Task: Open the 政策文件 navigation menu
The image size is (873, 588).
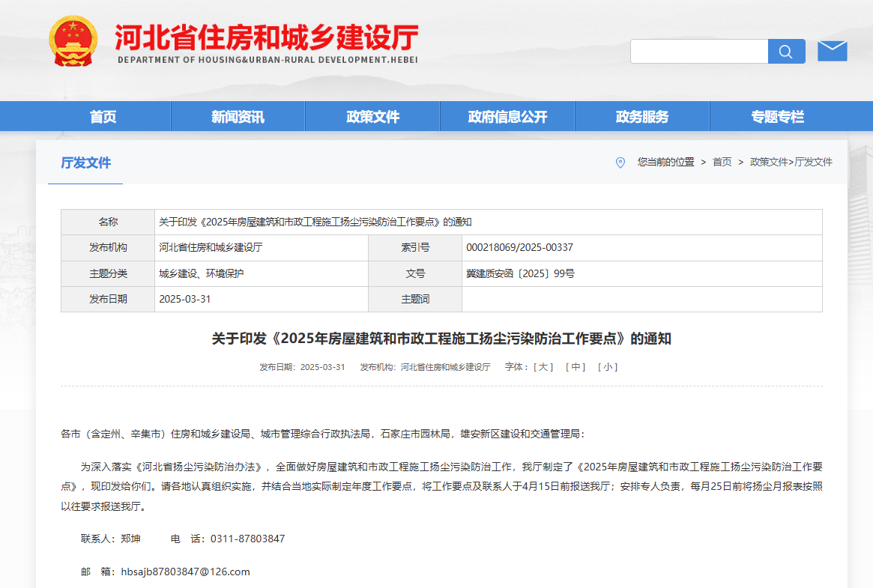Action: (372, 116)
